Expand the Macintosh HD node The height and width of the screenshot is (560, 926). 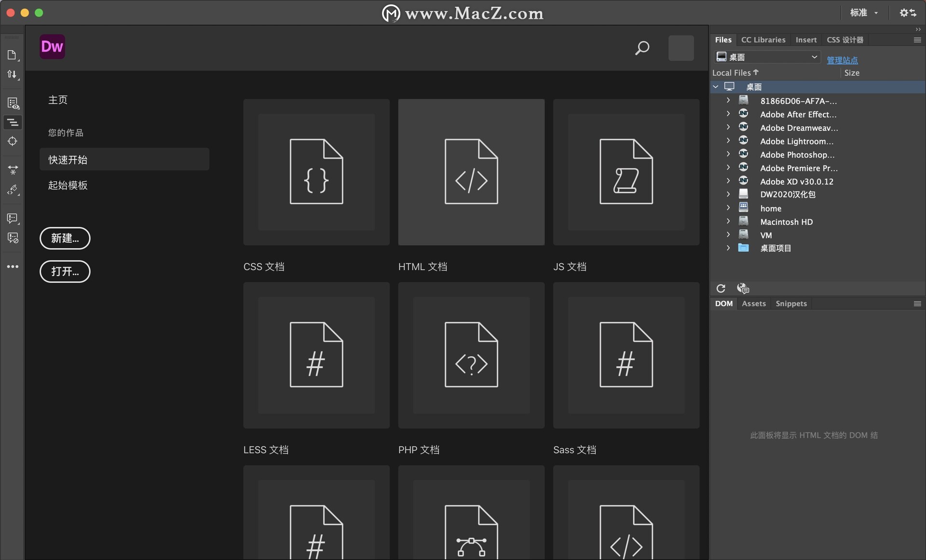728,221
